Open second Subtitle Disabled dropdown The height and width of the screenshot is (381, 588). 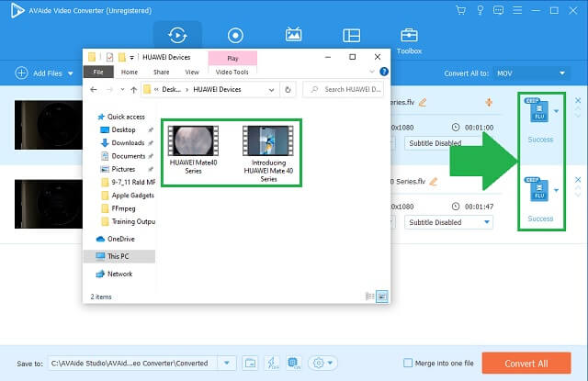coord(448,222)
